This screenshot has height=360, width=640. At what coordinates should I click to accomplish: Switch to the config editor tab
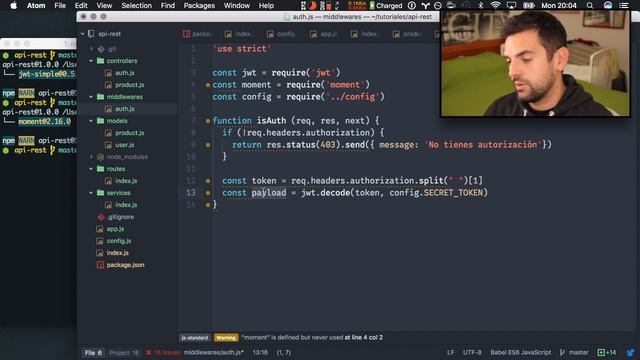[x=281, y=34]
